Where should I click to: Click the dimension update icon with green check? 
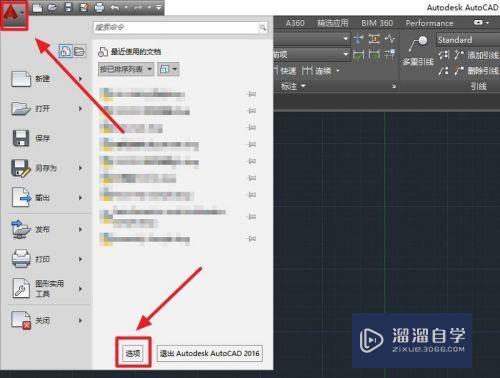(x=358, y=54)
